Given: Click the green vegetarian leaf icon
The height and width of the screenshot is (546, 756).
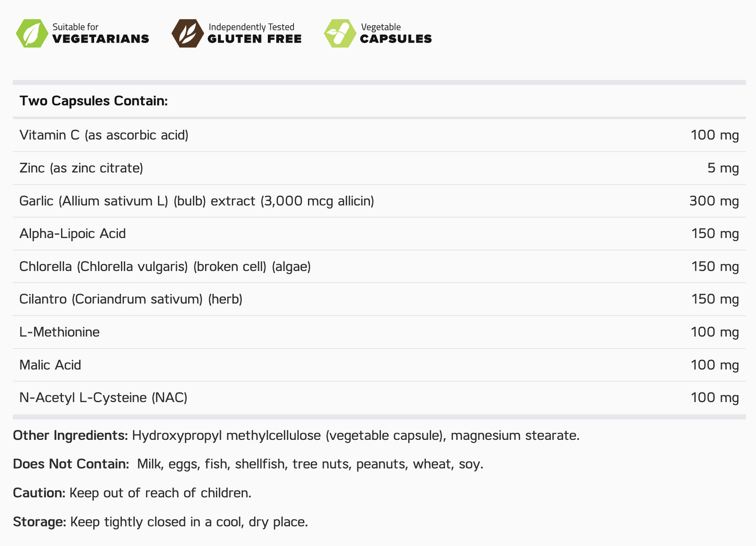Looking at the screenshot, I should [x=32, y=33].
